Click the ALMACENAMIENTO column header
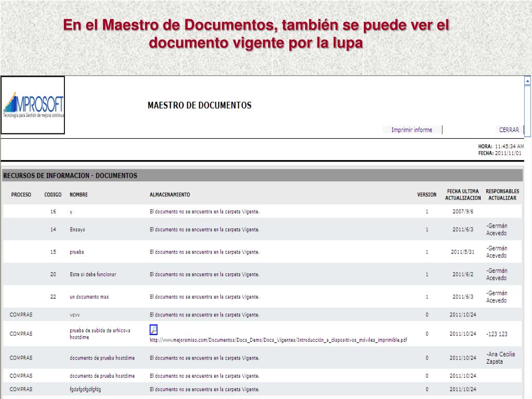This screenshot has width=532, height=399. [170, 195]
